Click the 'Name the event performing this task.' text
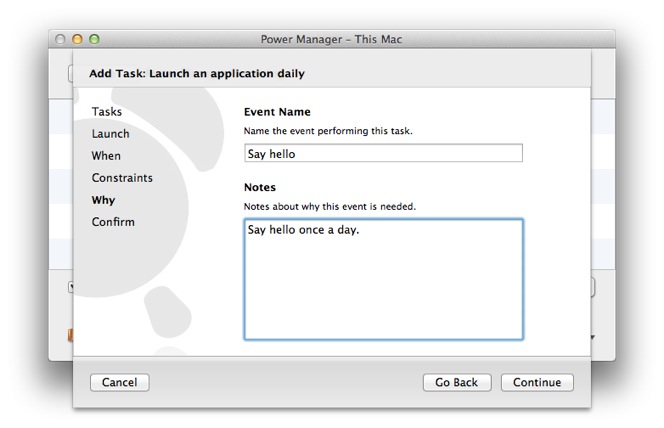 pos(328,131)
